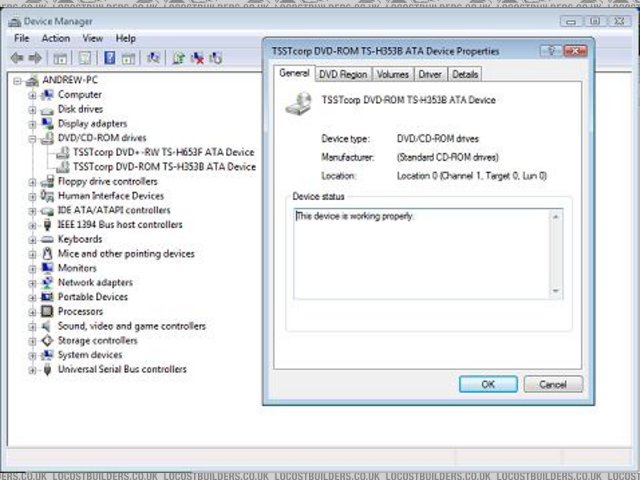This screenshot has height=480, width=640.
Task: Expand the Processors category
Action: (32, 312)
